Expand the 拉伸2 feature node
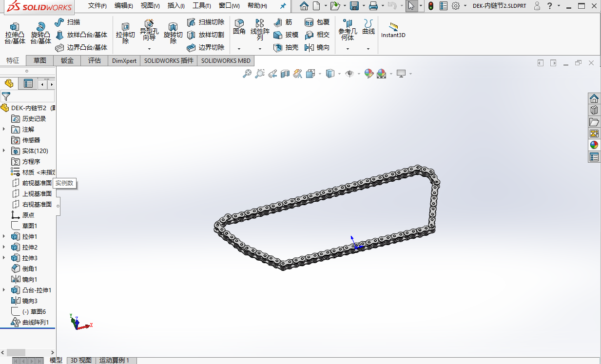This screenshot has height=364, width=601. coord(4,247)
